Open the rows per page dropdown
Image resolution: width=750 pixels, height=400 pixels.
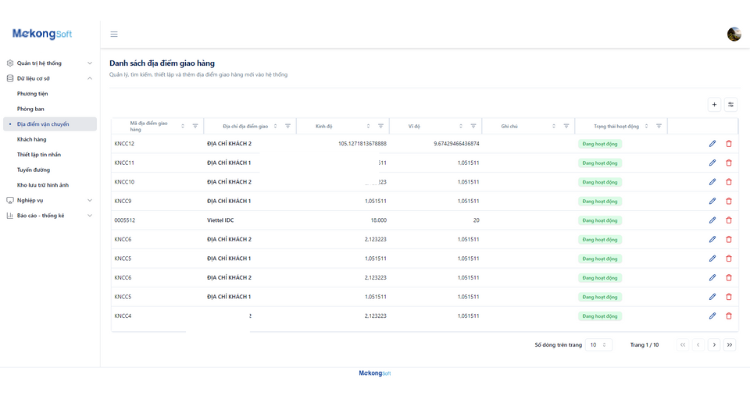(x=598, y=344)
